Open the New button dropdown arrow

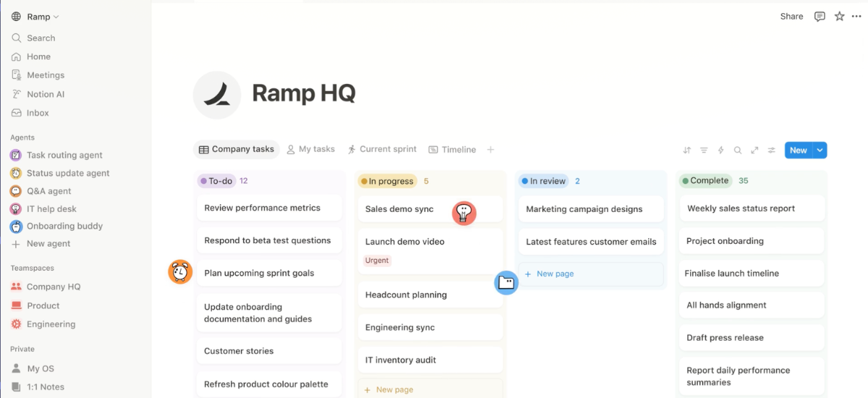pos(820,151)
